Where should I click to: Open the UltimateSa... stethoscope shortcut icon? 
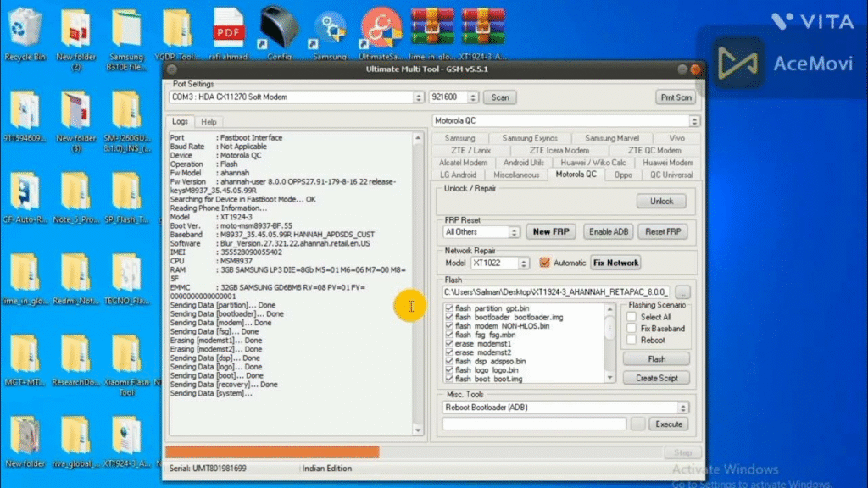click(376, 30)
